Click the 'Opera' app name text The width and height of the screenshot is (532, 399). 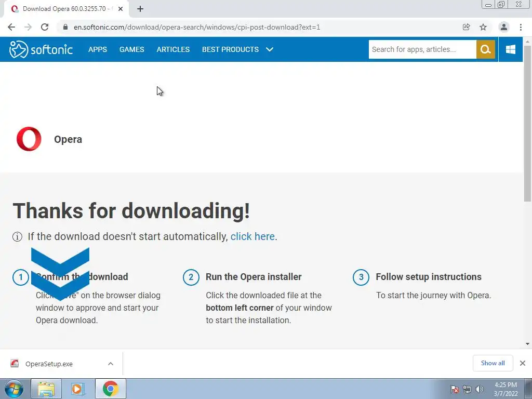(x=68, y=139)
